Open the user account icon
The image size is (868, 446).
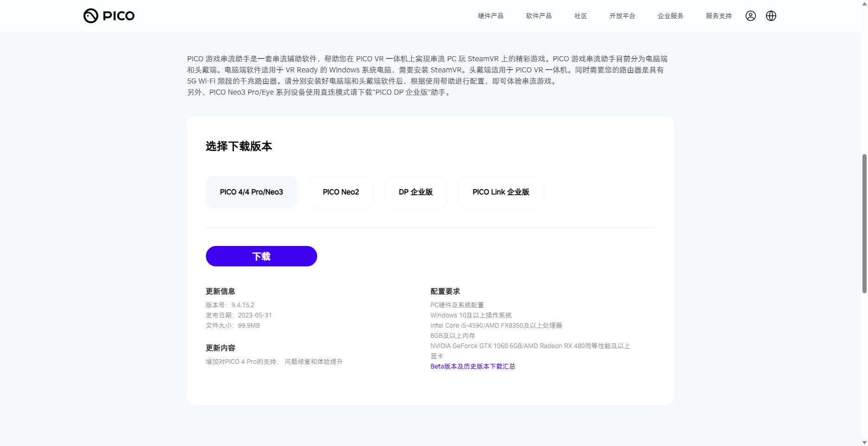pos(750,16)
